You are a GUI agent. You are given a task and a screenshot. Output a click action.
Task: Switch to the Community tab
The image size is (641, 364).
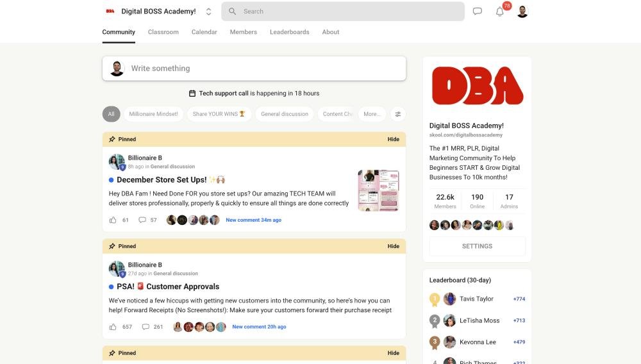[x=119, y=32]
